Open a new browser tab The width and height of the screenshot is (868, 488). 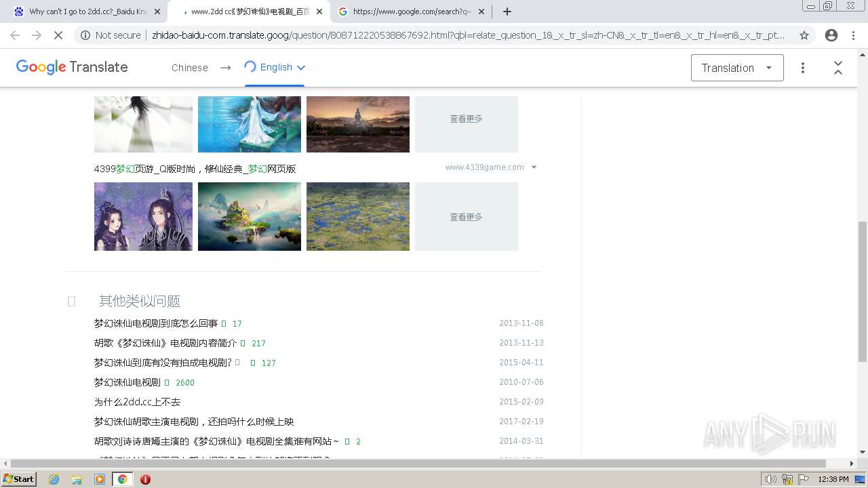pos(507,12)
